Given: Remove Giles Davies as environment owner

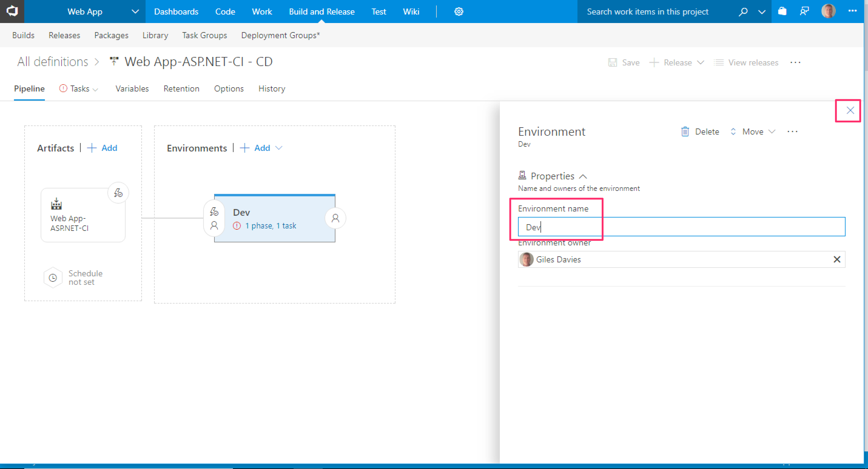Looking at the screenshot, I should (837, 259).
